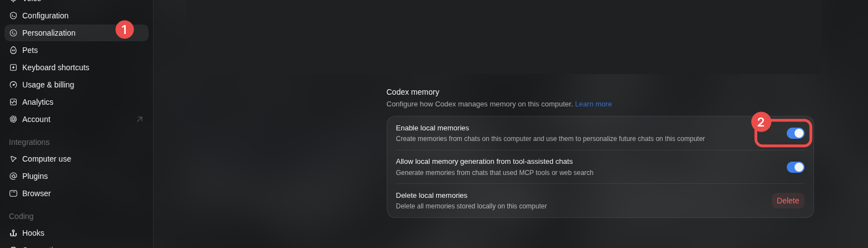The image size is (868, 248).
Task: Click 'Generate memories from chats that used MCP tools' description
Action: [495, 173]
